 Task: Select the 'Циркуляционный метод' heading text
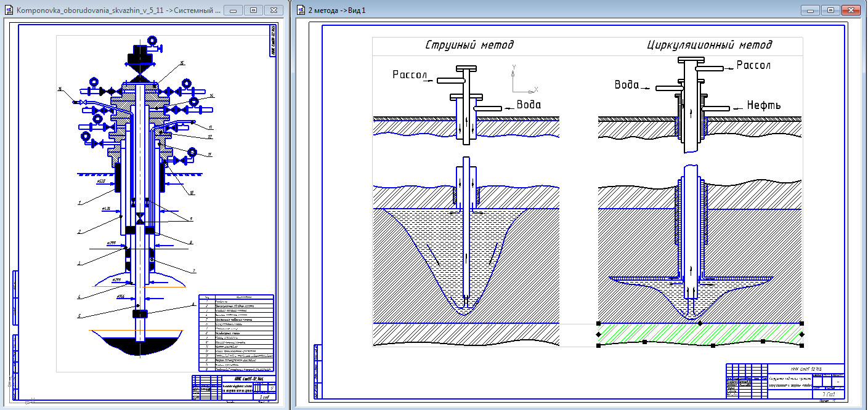[710, 45]
